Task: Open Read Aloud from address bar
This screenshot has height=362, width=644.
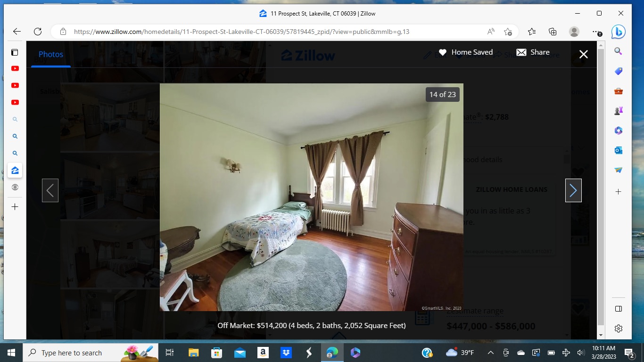Action: (x=491, y=32)
